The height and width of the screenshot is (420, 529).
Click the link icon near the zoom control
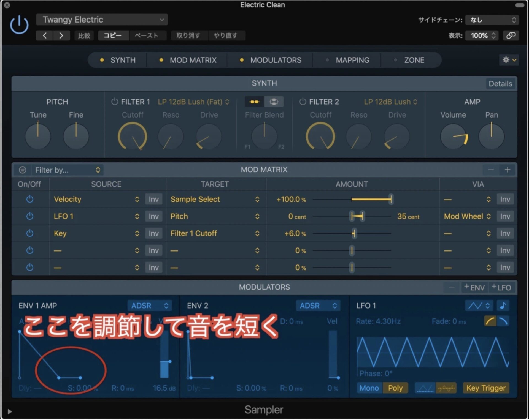(511, 35)
